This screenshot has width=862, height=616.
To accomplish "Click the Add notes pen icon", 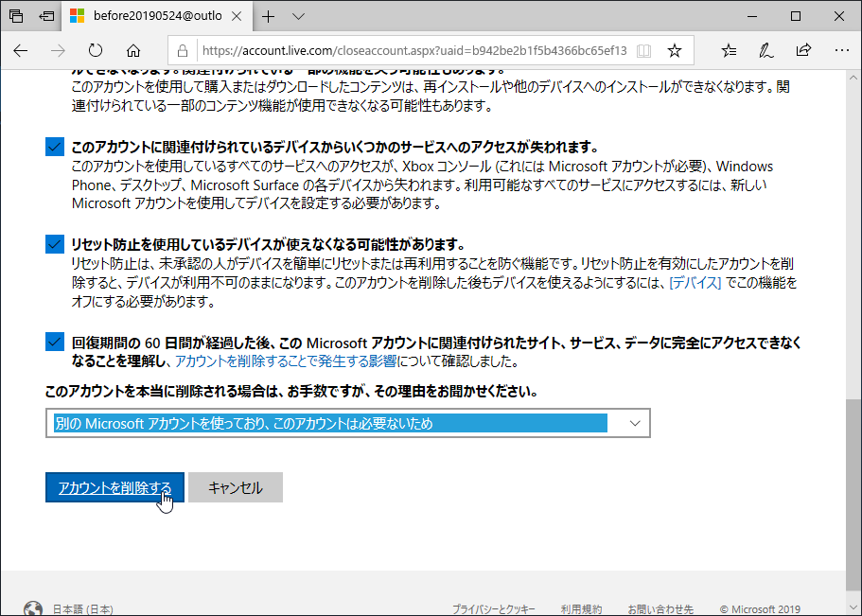I will click(765, 51).
